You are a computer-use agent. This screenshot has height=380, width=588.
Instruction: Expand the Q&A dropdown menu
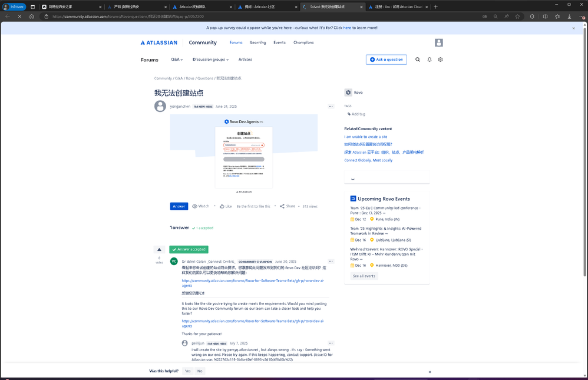pos(177,60)
